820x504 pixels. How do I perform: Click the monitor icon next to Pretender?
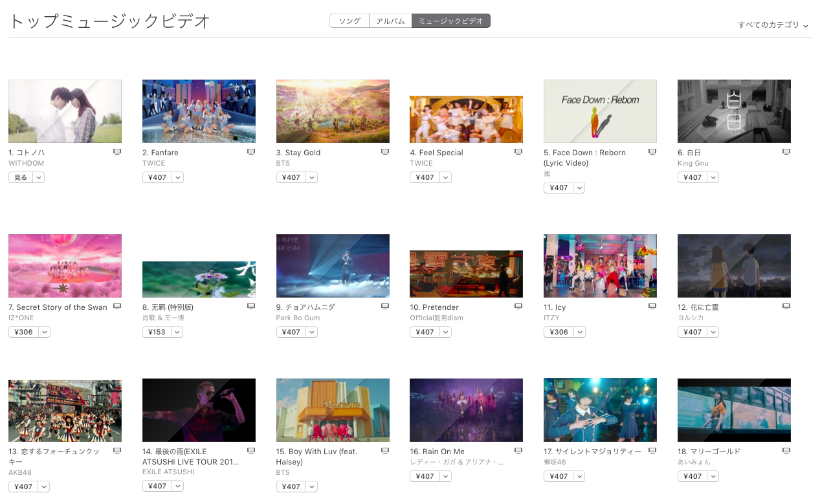518,305
